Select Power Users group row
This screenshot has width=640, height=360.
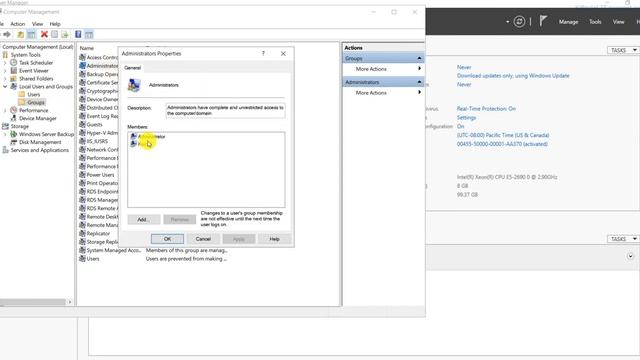pyautogui.click(x=100, y=175)
